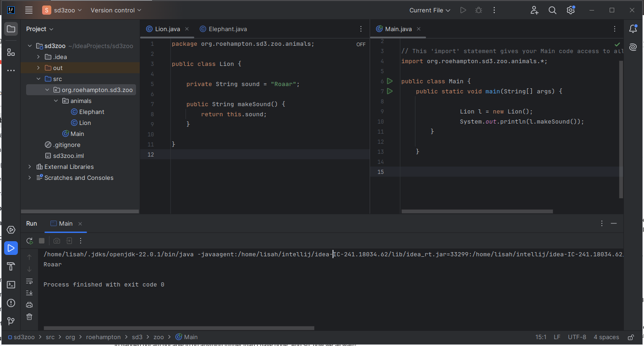The width and height of the screenshot is (644, 346).
Task: Click 'zoo' in the breadcrumbs navigation bar
Action: tap(158, 337)
